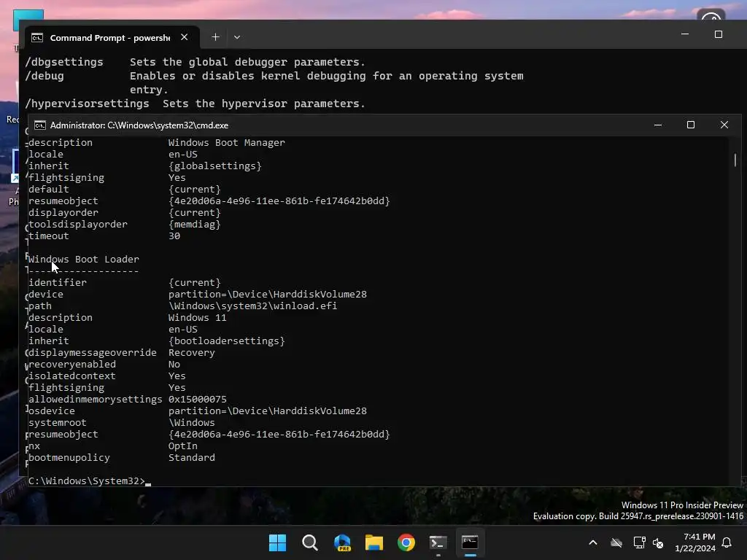This screenshot has width=747, height=560.
Task: Click the recoveryenabled 'No' value
Action: 174,365
